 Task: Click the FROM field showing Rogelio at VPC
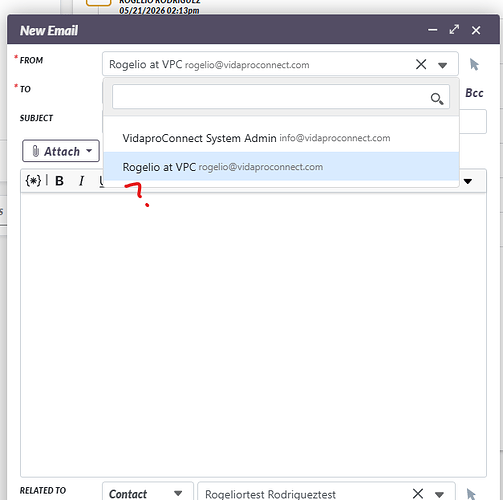280,64
